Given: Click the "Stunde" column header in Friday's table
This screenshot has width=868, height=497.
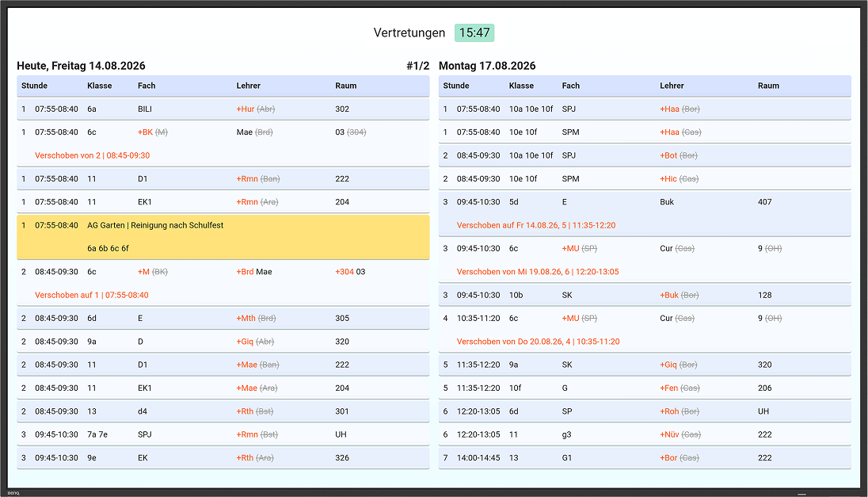Looking at the screenshot, I should 34,86.
